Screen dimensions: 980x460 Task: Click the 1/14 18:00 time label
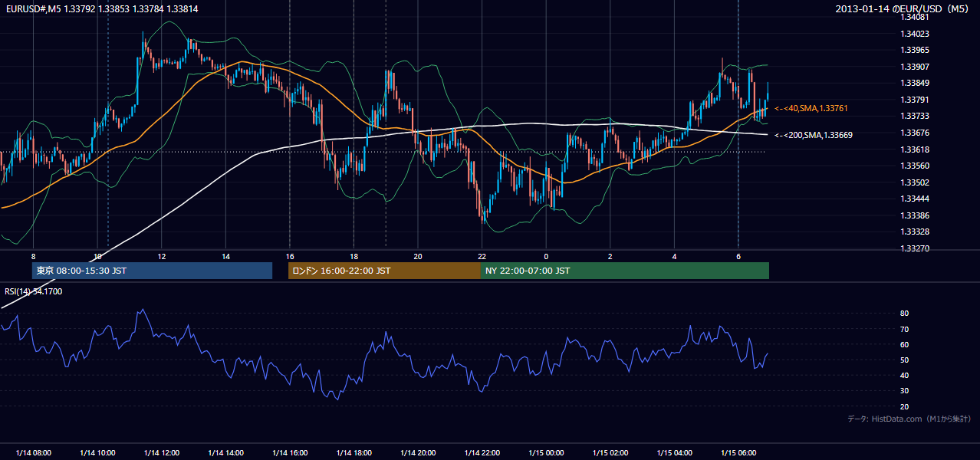pyautogui.click(x=354, y=453)
